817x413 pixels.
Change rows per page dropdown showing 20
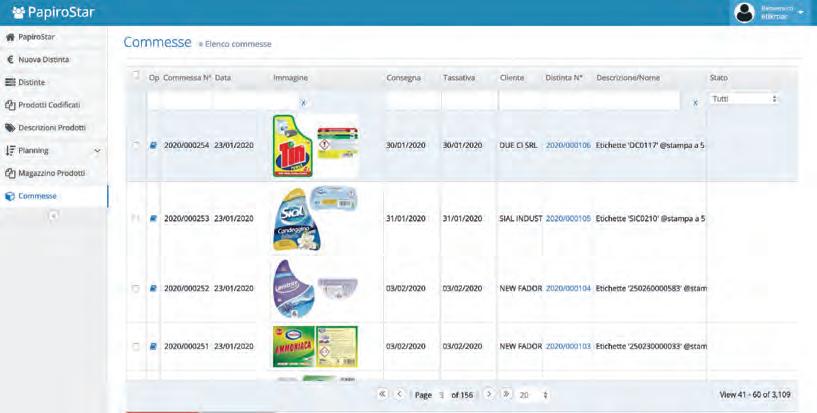534,395
